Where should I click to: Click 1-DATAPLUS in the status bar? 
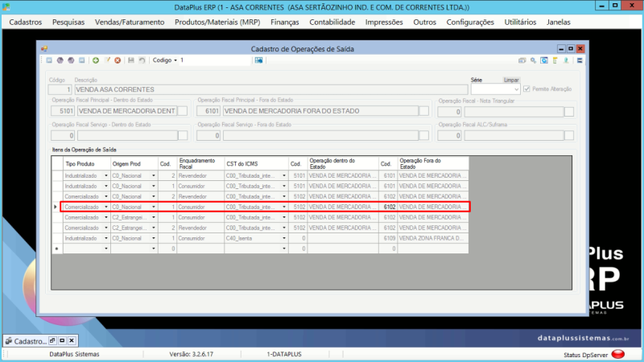284,354
